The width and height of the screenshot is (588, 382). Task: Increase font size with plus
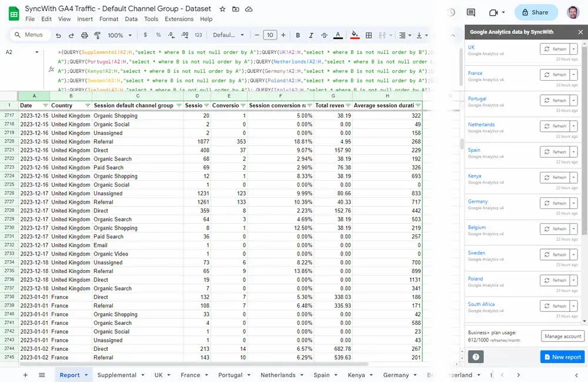coord(283,35)
